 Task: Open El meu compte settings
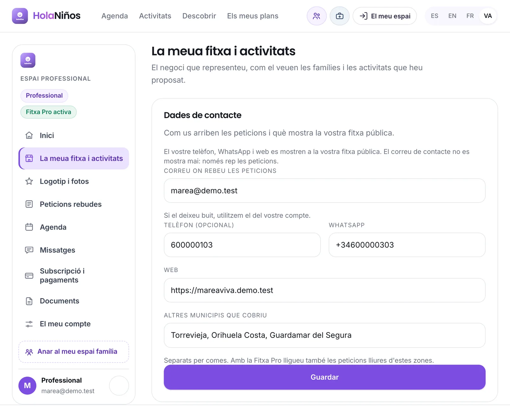74,324
